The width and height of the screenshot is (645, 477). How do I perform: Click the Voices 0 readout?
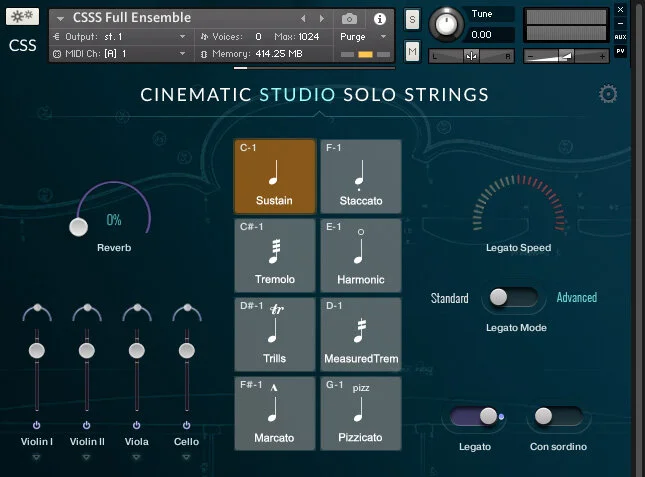[x=258, y=37]
